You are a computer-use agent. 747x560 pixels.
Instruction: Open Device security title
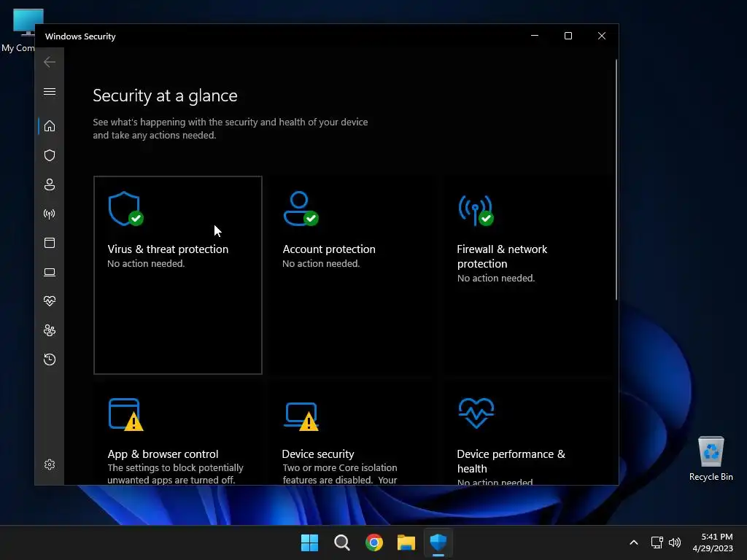[318, 454]
